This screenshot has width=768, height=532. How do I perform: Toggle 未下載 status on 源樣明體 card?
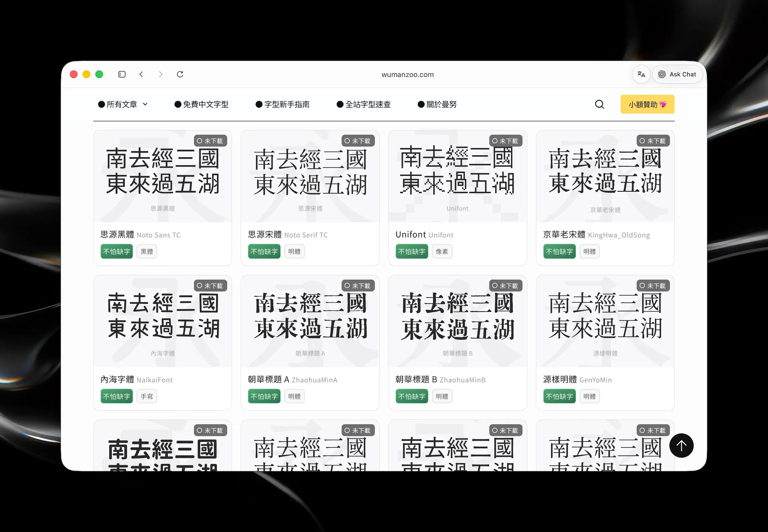tap(653, 286)
